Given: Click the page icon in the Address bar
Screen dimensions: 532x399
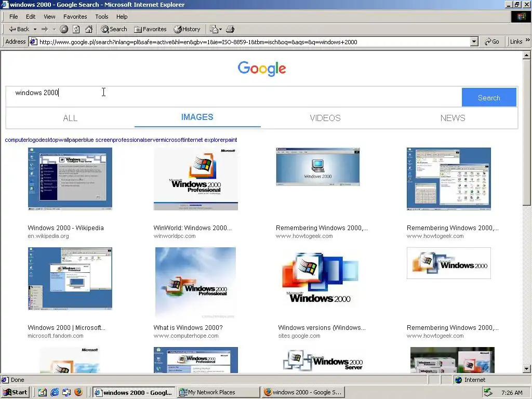Looking at the screenshot, I should (x=33, y=42).
